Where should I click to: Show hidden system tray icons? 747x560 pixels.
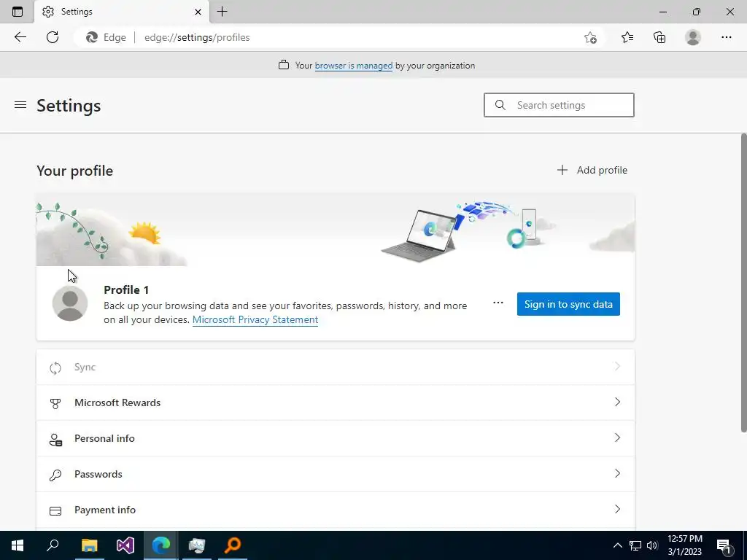[617, 545]
